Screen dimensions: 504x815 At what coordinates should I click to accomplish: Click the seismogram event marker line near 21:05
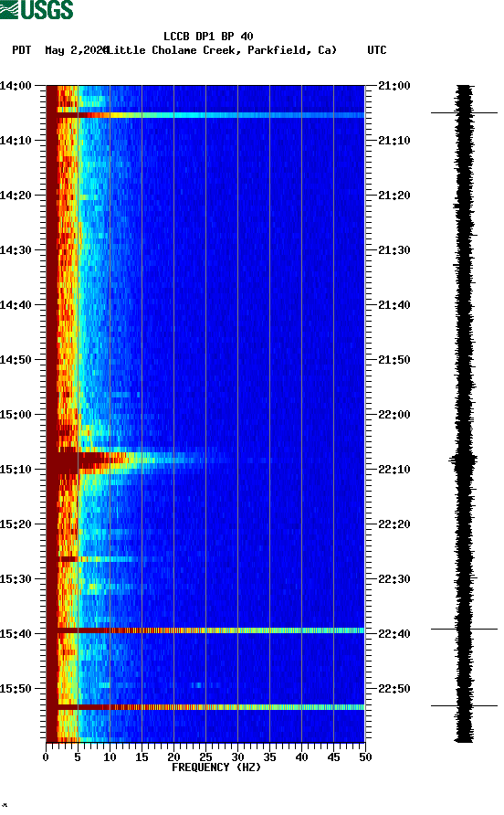pos(464,112)
